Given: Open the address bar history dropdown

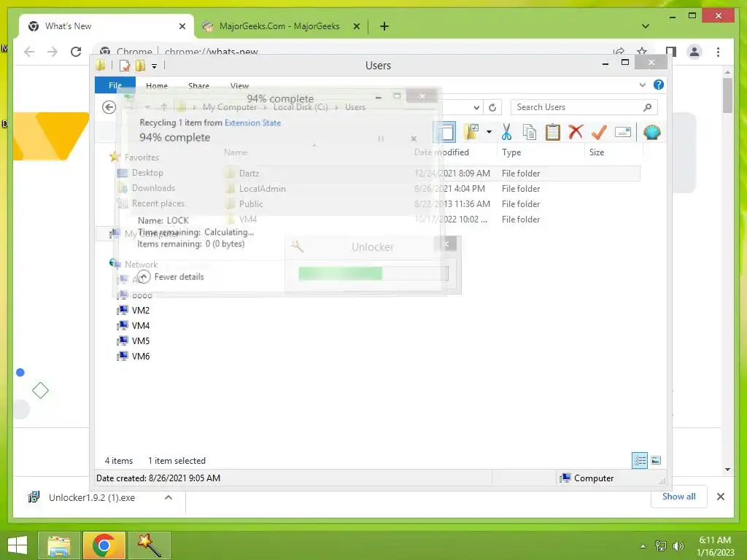Looking at the screenshot, I should click(476, 107).
